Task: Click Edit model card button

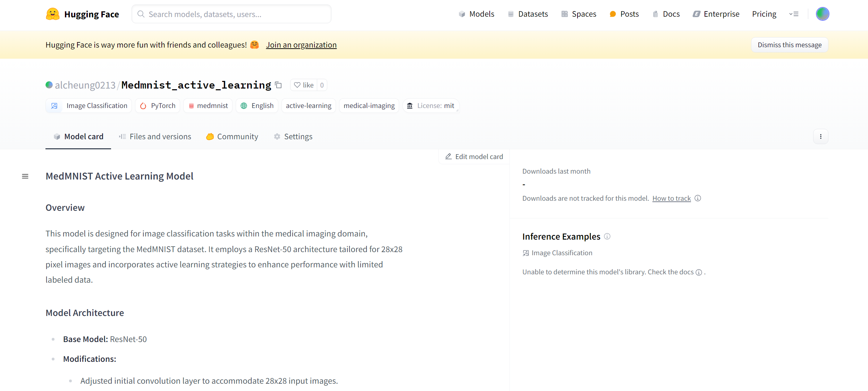Action: pyautogui.click(x=474, y=157)
